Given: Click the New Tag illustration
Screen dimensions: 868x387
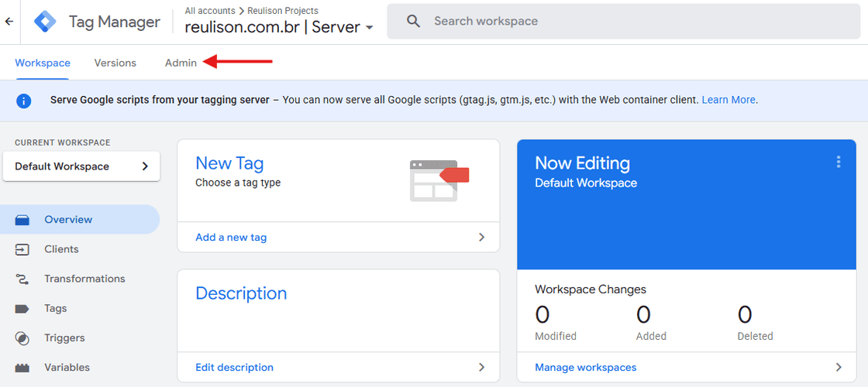Looking at the screenshot, I should click(x=439, y=180).
